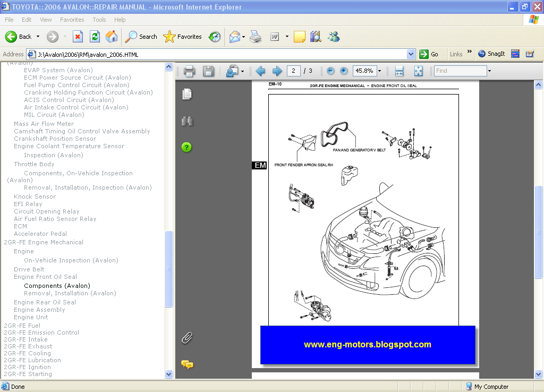Go to previous PDF page arrow
The width and height of the screenshot is (544, 392).
click(x=260, y=71)
